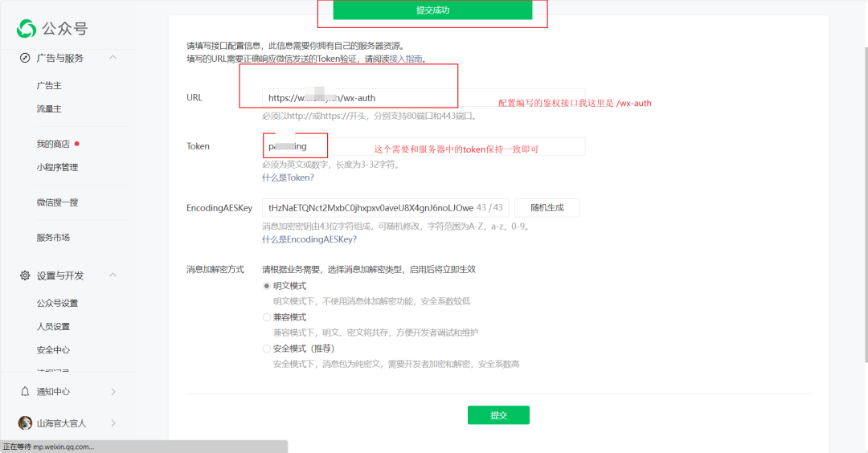Click the EncodingAESKey input field
Image resolution: width=868 pixels, height=453 pixels.
click(385, 208)
